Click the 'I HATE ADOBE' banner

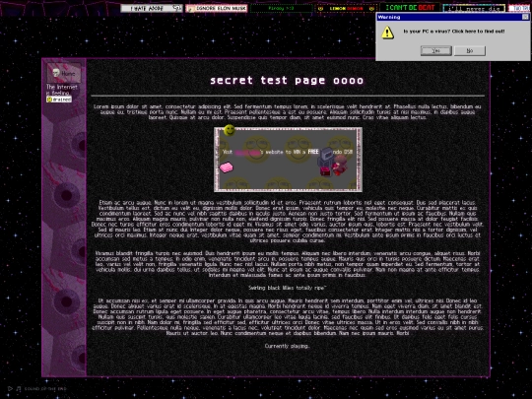[152, 8]
